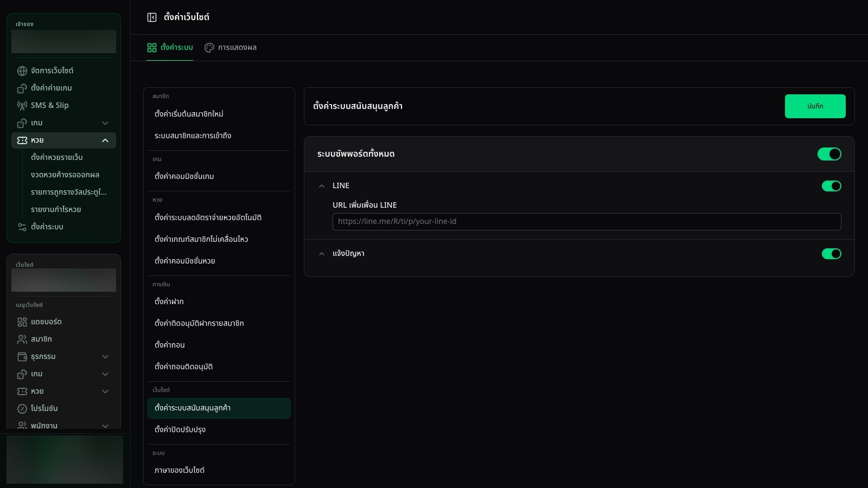Viewport: 868px width, 488px height.
Task: Click the สมาชิก members icon
Action: (22, 339)
